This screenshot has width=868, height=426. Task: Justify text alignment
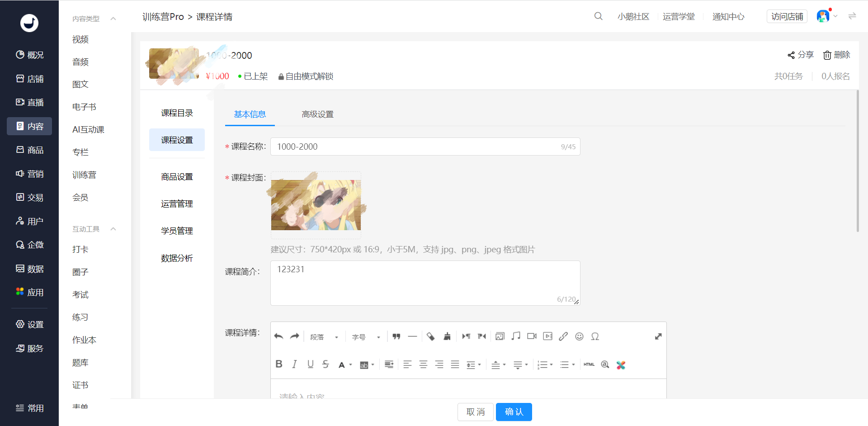click(x=455, y=364)
